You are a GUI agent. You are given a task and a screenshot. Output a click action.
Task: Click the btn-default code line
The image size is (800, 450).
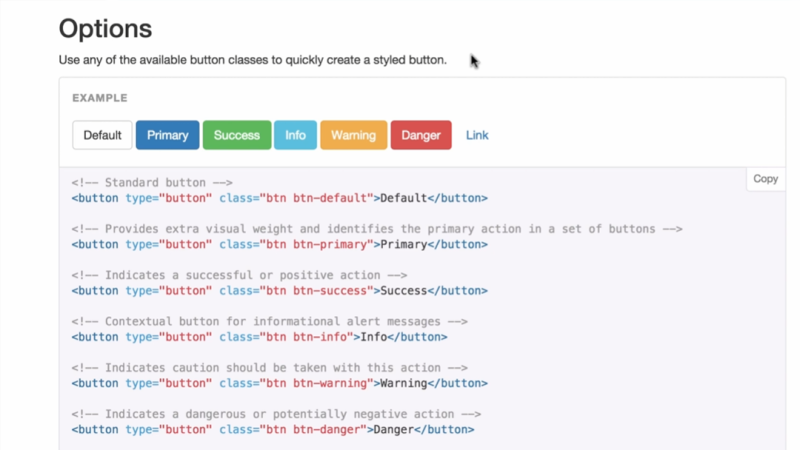click(280, 198)
